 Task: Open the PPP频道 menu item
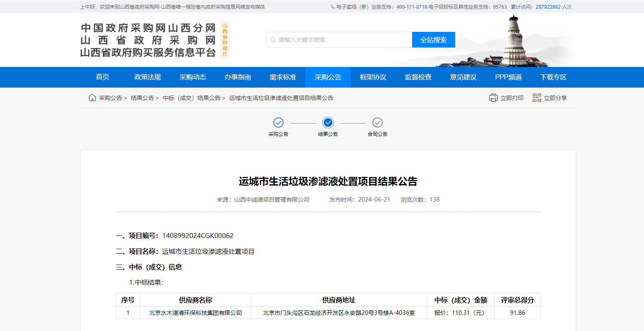[508, 77]
